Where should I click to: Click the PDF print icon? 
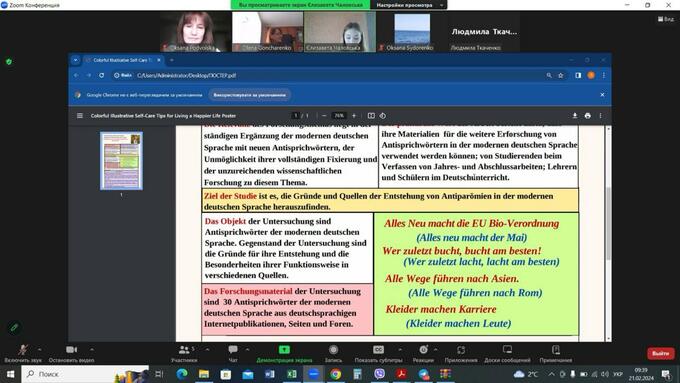588,116
